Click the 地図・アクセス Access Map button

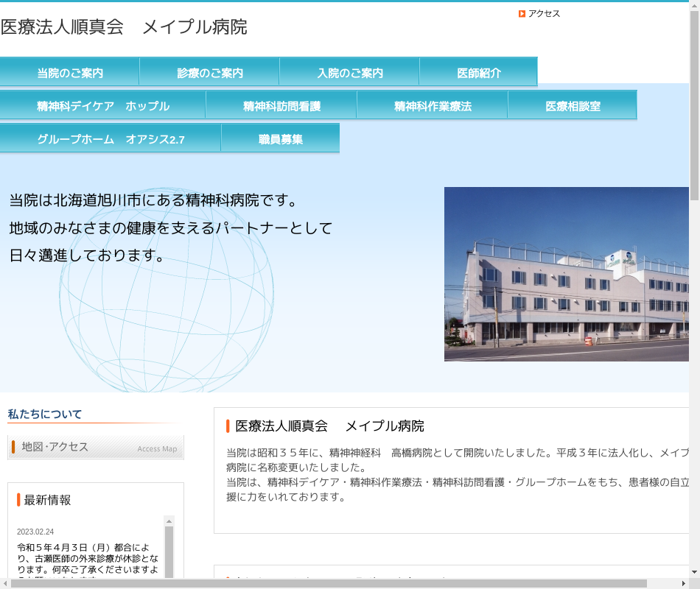point(96,447)
